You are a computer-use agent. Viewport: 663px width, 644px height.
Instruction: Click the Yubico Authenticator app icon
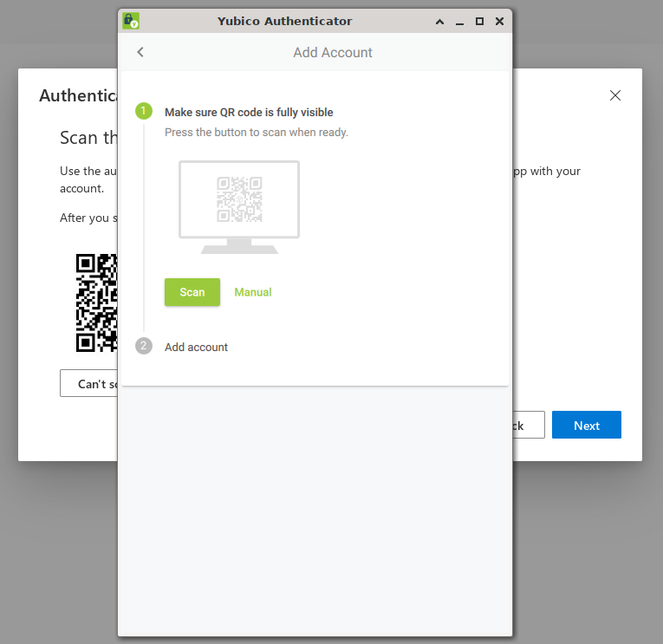click(x=131, y=21)
